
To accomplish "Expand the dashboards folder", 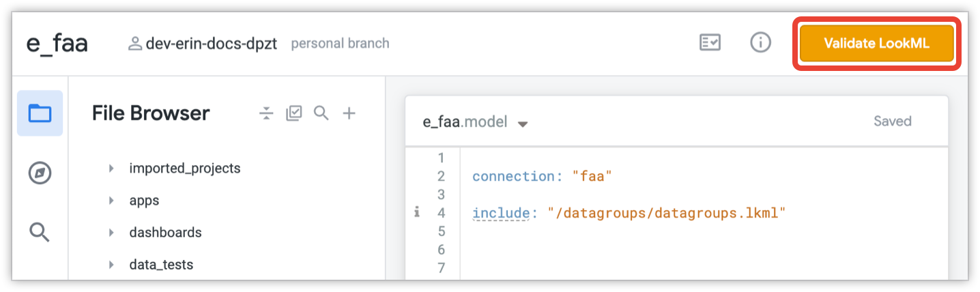I will point(111,233).
